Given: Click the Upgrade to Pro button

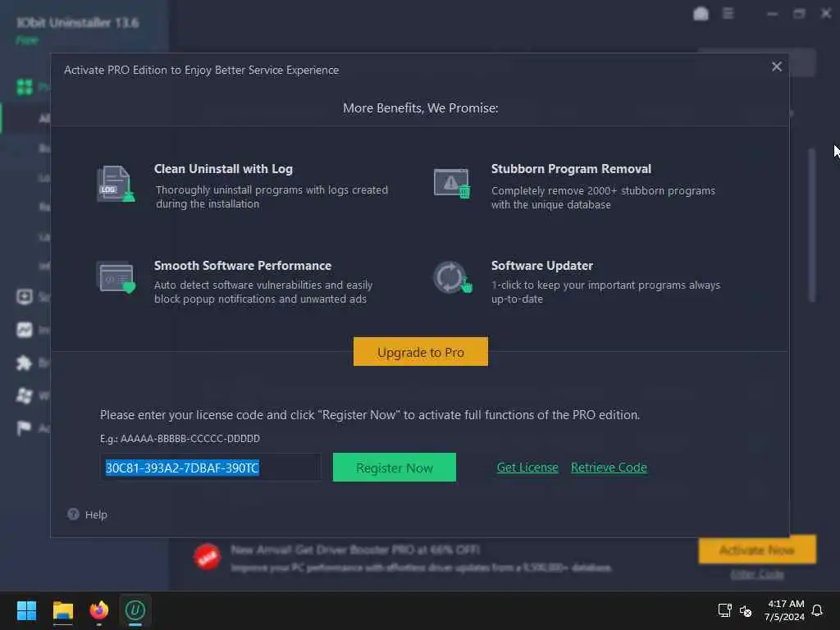Looking at the screenshot, I should [x=421, y=351].
